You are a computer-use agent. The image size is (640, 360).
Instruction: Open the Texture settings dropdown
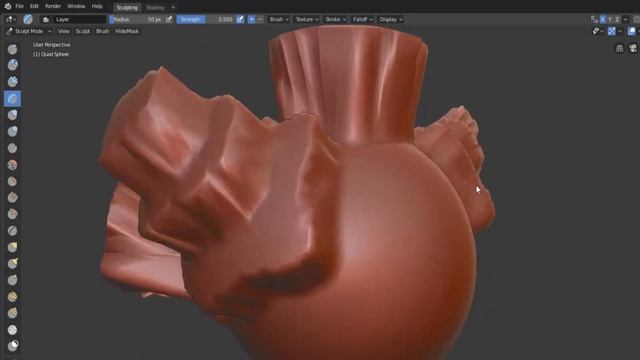click(x=307, y=19)
